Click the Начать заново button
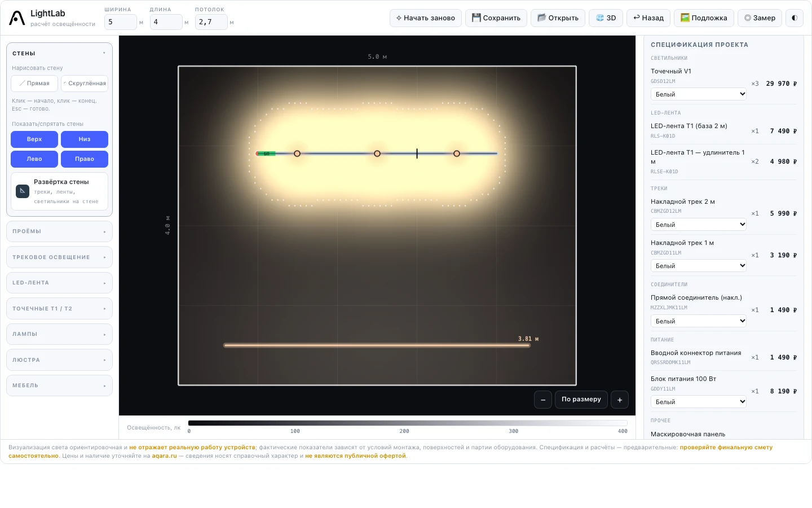 426,18
